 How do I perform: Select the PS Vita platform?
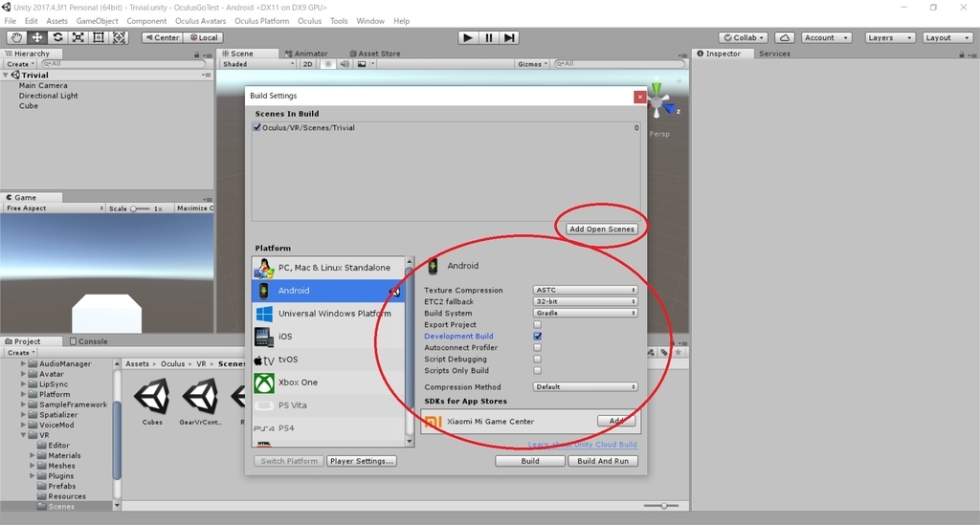click(x=329, y=405)
